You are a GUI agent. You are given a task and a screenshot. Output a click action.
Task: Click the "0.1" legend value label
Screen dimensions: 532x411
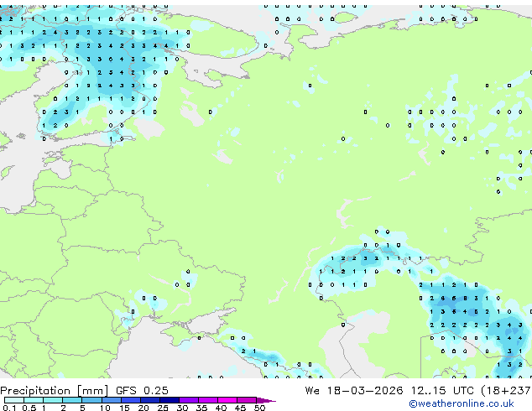tap(9, 408)
